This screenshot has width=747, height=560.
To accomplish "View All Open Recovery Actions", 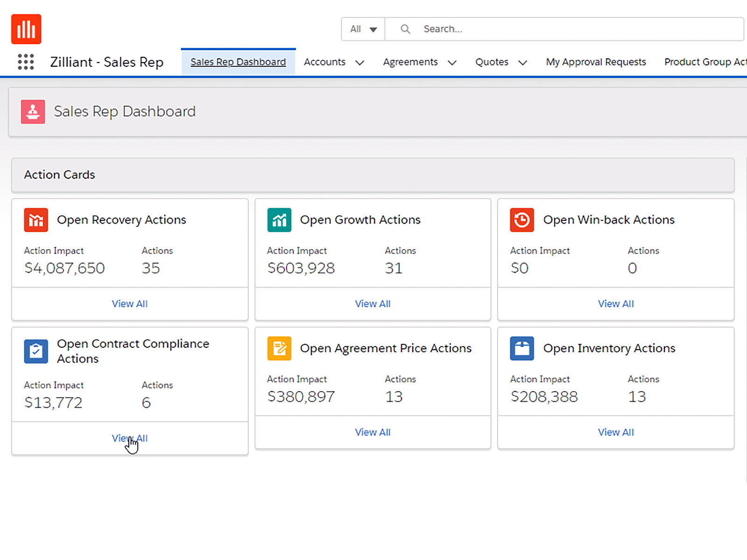I will point(130,304).
